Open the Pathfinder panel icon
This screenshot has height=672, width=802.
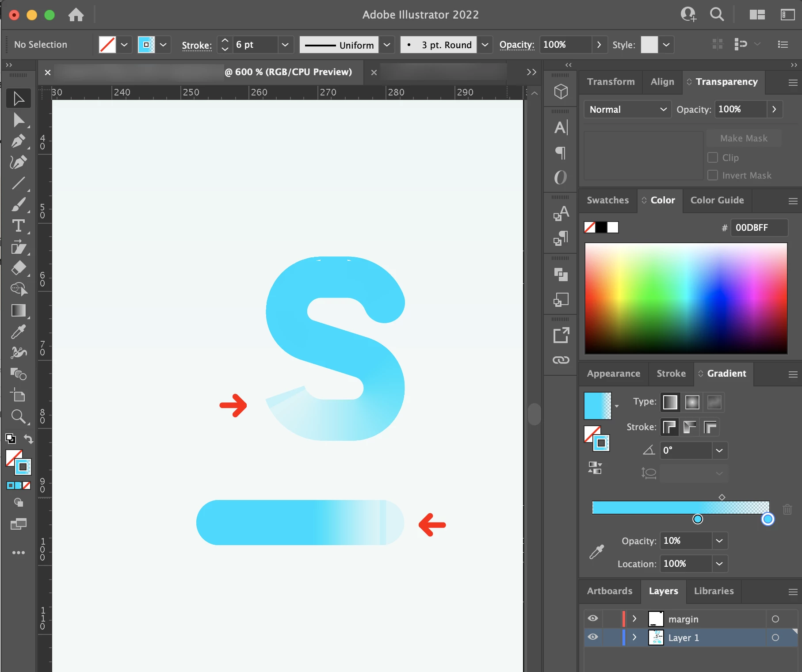tap(561, 275)
